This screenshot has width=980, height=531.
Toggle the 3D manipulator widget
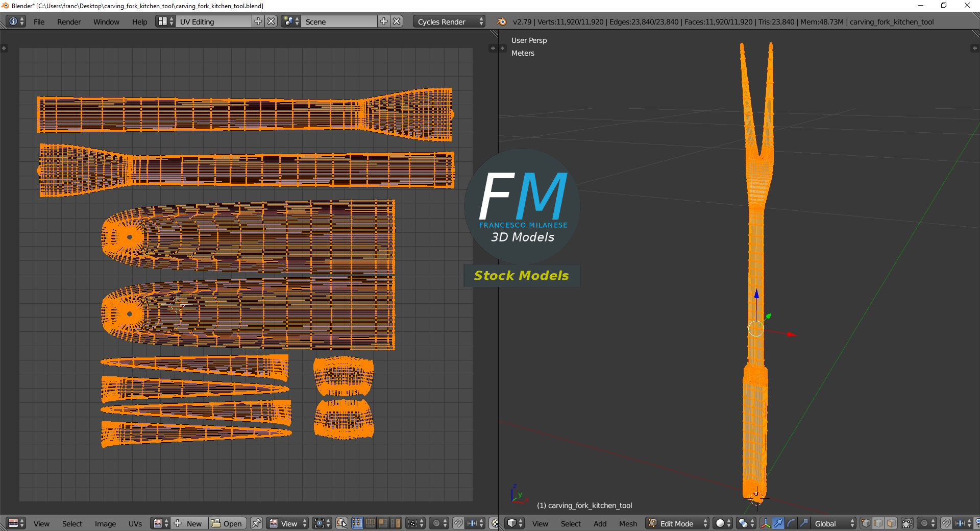pyautogui.click(x=766, y=523)
